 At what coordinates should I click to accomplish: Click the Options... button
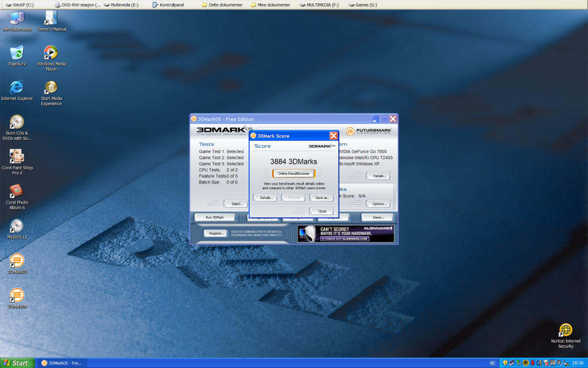[x=379, y=204]
